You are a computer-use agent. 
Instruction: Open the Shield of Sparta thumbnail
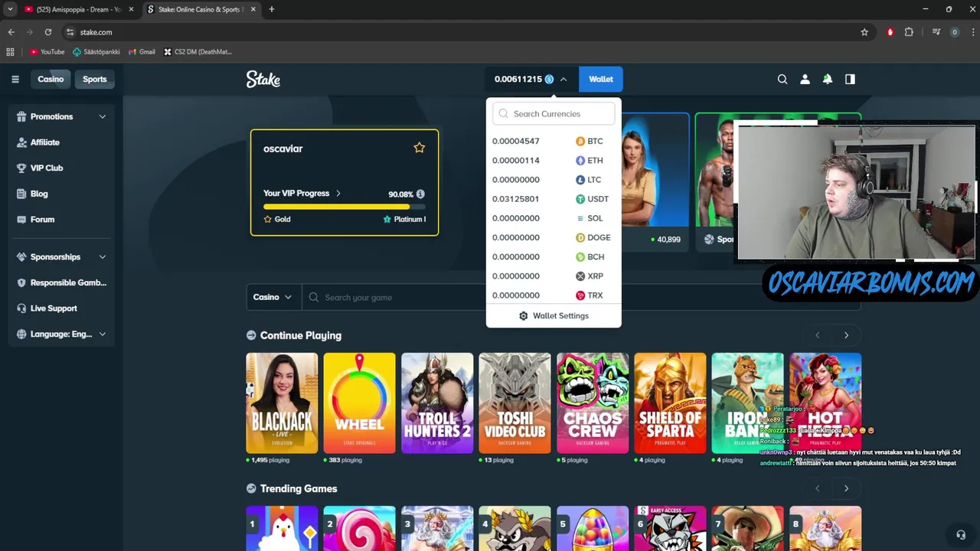click(x=670, y=403)
